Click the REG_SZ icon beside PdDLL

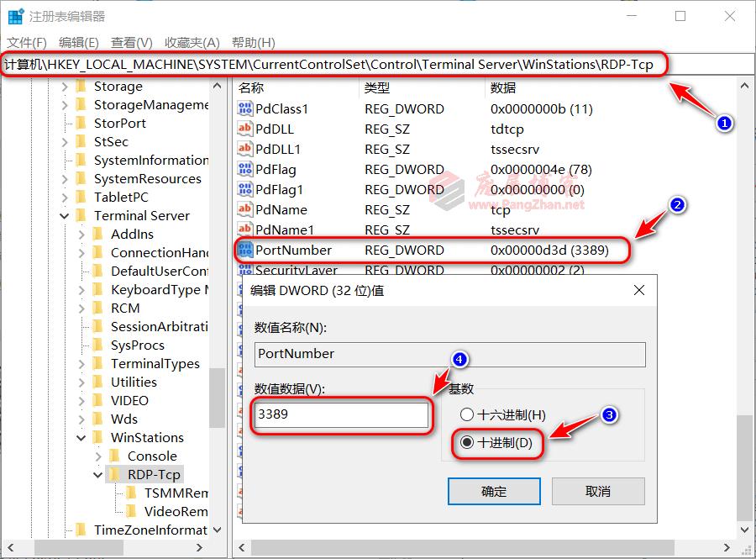click(245, 129)
